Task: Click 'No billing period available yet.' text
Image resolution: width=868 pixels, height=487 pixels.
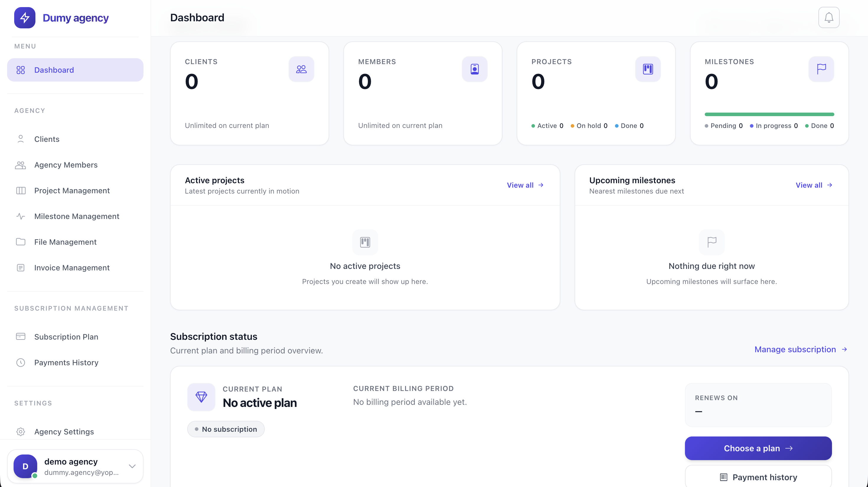Action: coord(410,402)
